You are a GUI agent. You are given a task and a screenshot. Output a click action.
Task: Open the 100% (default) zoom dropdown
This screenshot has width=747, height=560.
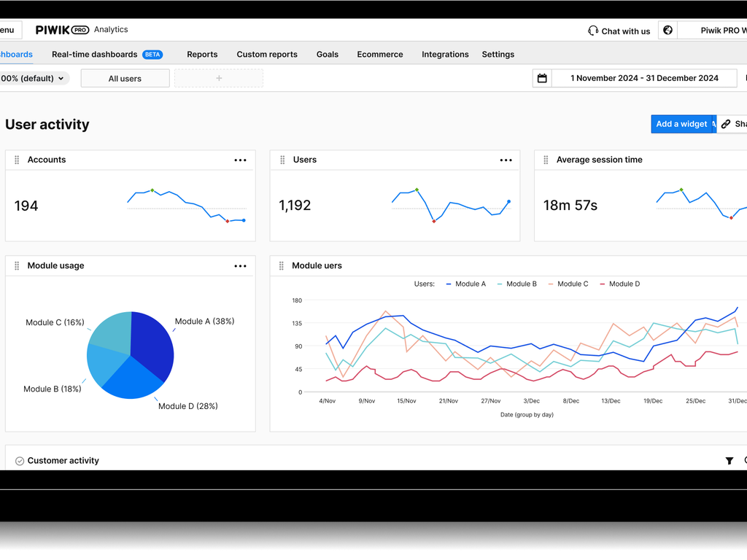point(33,78)
